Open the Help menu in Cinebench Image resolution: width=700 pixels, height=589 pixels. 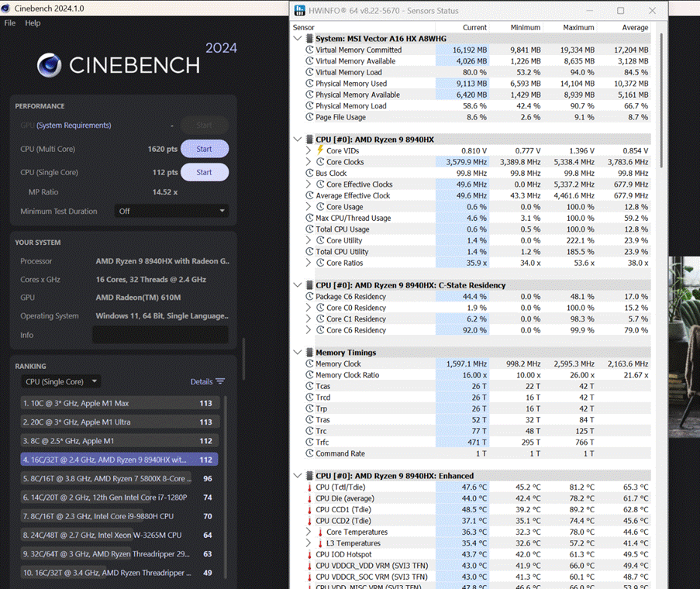point(33,23)
